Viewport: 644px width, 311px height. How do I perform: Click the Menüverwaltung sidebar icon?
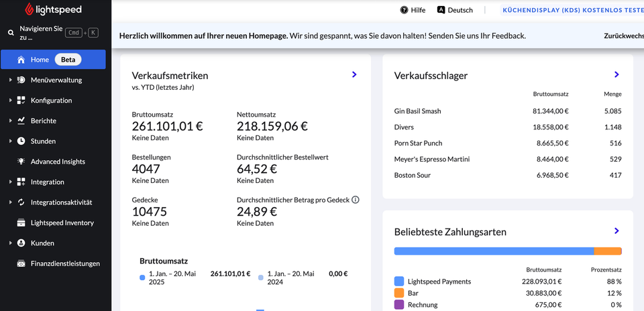(x=21, y=80)
